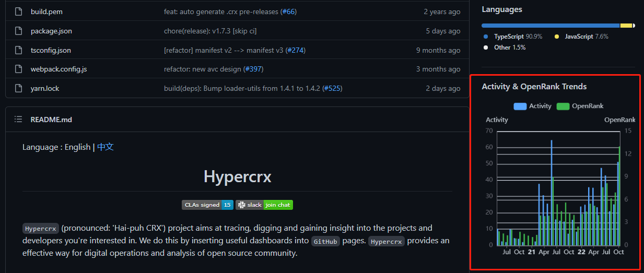Switch README language to 中文
Viewport: 644px width, 273px height.
tap(106, 147)
